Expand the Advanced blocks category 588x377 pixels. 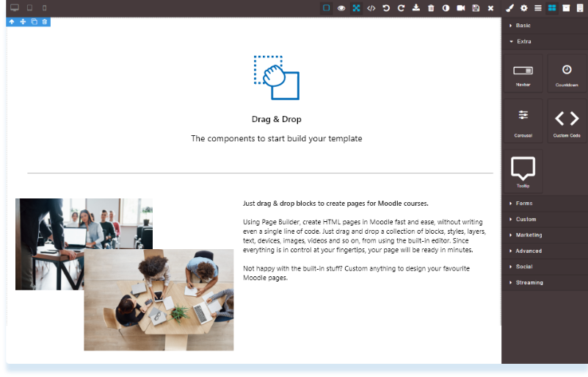click(x=545, y=251)
